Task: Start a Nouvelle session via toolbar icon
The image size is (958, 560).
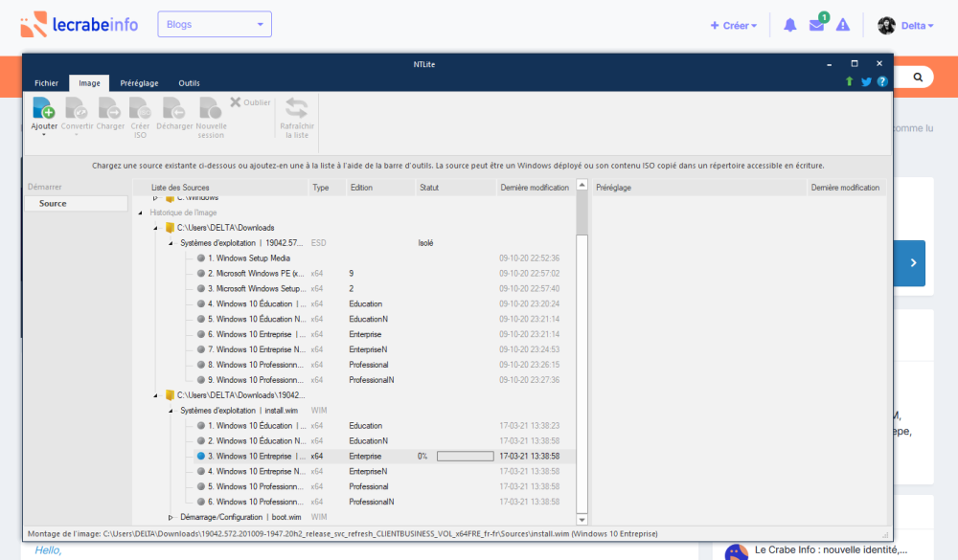Action: (x=210, y=108)
